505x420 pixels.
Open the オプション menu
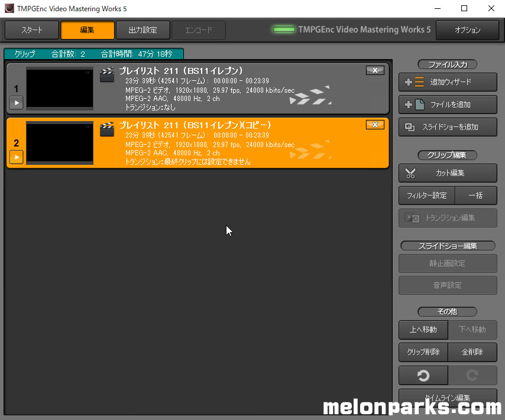(467, 30)
